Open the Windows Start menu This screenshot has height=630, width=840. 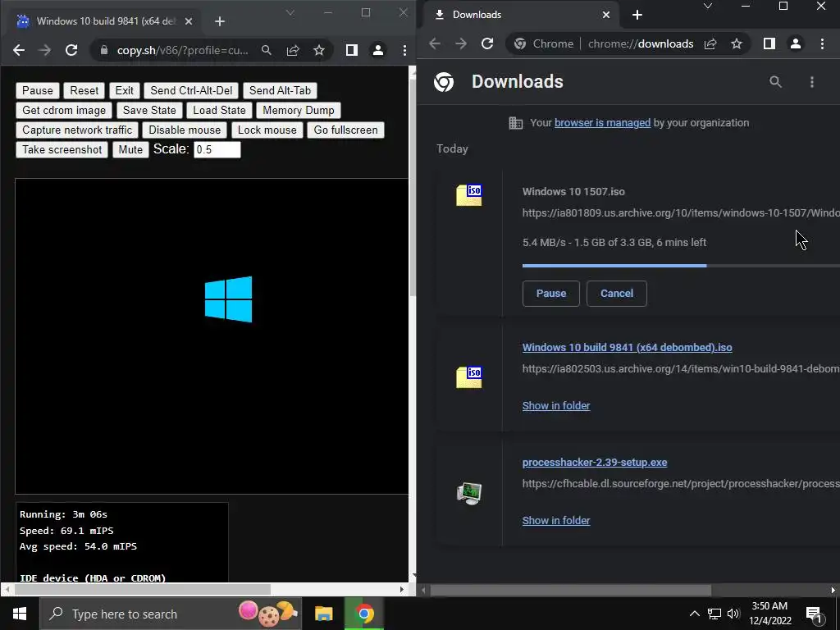pos(20,614)
